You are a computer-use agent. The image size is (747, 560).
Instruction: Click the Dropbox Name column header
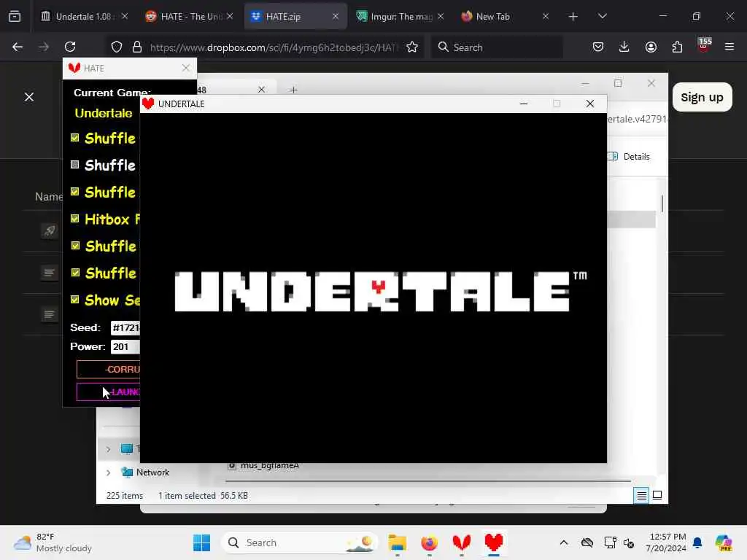pyautogui.click(x=49, y=197)
